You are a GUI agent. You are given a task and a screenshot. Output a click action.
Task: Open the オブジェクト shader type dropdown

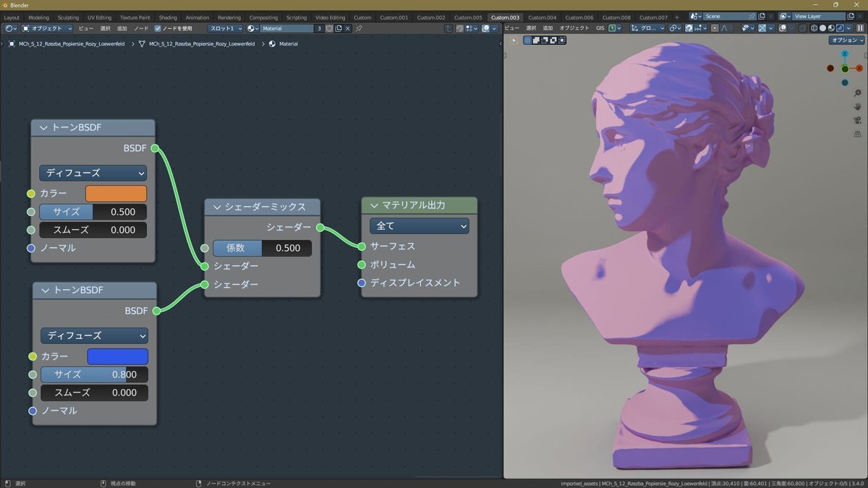(47, 28)
